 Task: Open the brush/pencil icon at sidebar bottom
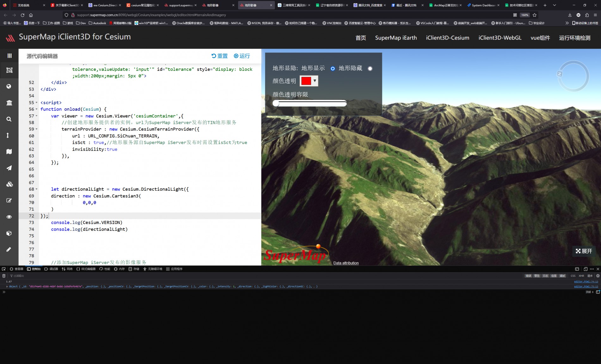[x=9, y=250]
